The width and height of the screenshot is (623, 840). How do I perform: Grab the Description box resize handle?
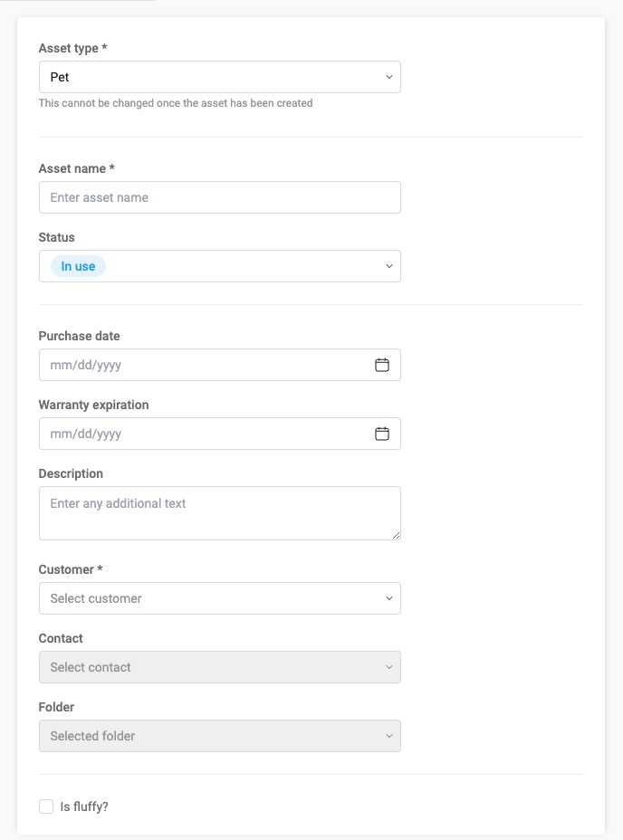(397, 535)
